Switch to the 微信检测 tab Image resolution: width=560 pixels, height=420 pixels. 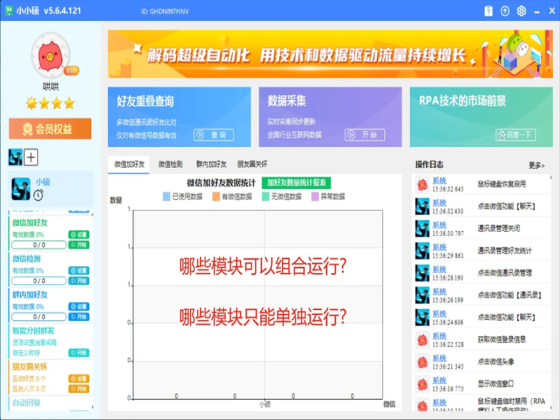170,164
